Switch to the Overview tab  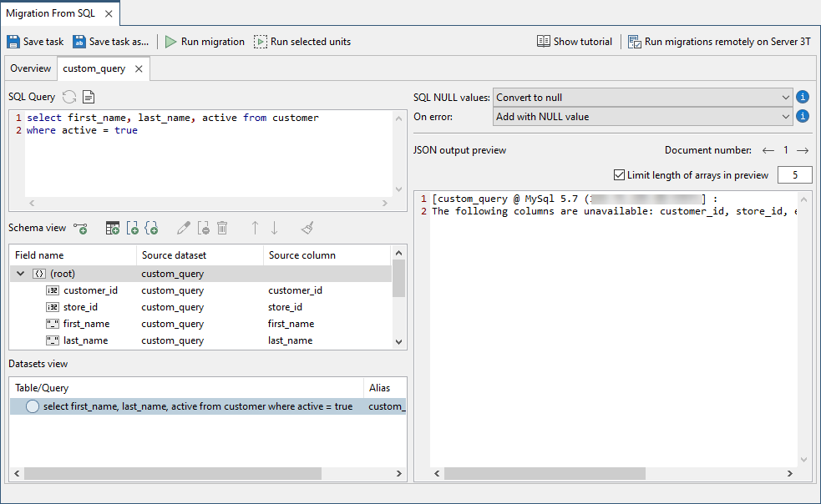click(31, 68)
